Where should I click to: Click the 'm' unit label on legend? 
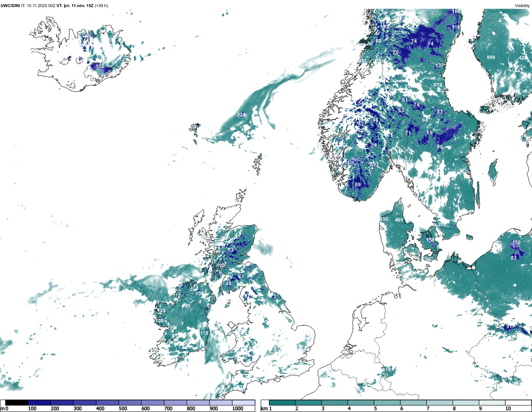pyautogui.click(x=2, y=409)
